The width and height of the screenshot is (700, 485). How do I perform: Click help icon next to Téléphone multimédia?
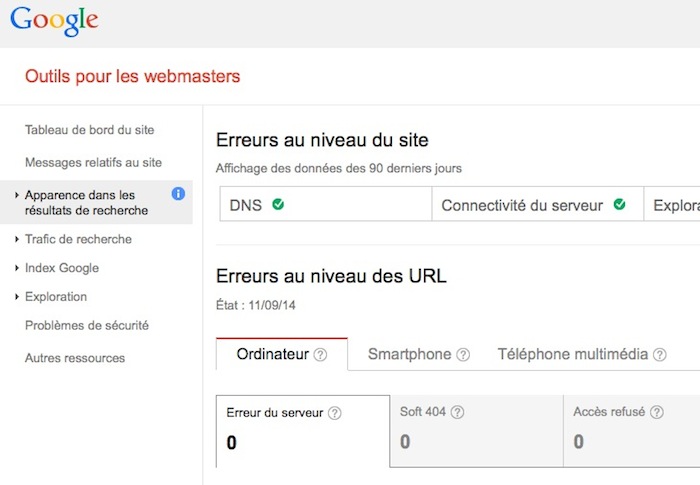(660, 355)
